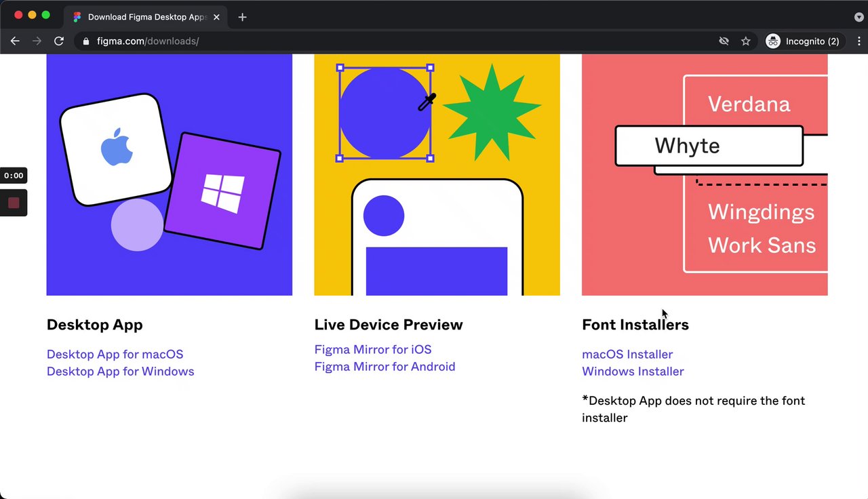Open Figma Mirror for Android link
The height and width of the screenshot is (499, 868).
pos(384,367)
